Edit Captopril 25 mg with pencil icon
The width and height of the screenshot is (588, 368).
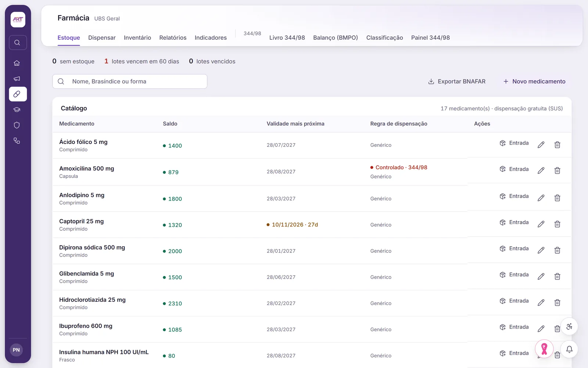pos(541,224)
